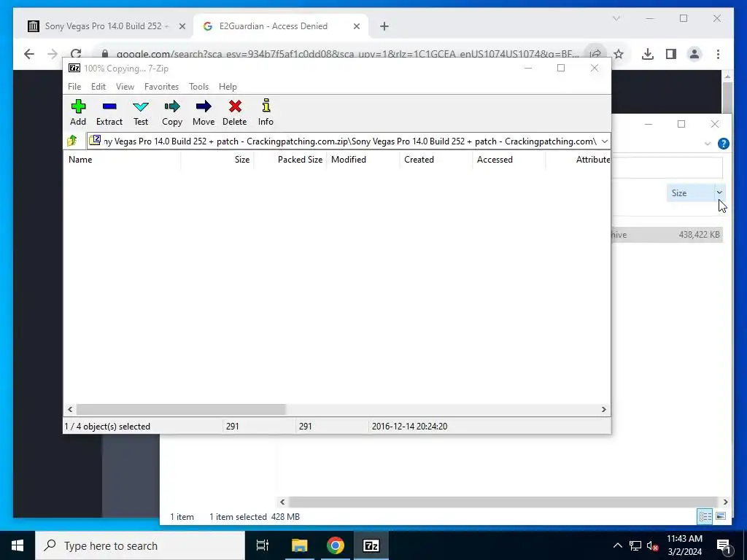Screen dimensions: 747x560
Task: Open the Help menu in 7-Zip
Action: pos(228,87)
